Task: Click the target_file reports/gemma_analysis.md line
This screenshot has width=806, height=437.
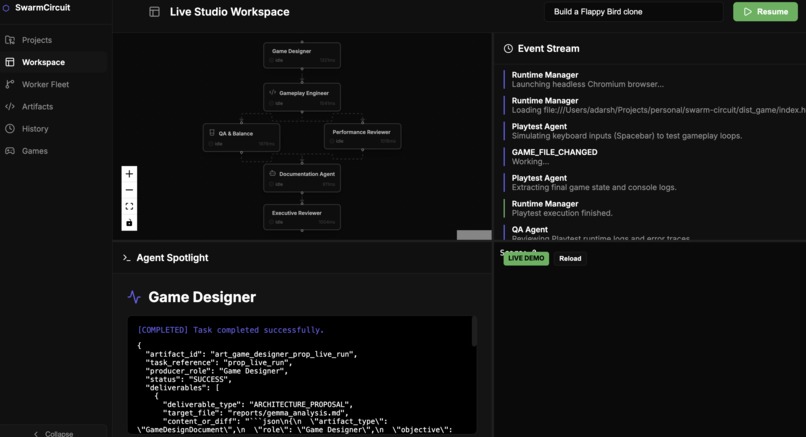Action: coord(256,413)
